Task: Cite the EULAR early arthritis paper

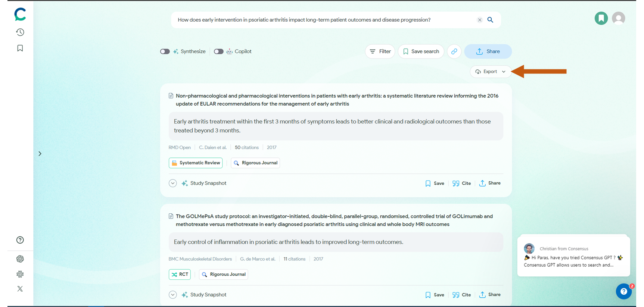Action: click(461, 183)
